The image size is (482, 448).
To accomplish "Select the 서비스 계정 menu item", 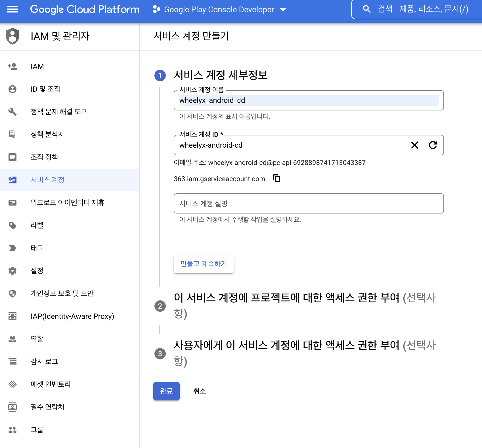I will (x=70, y=180).
